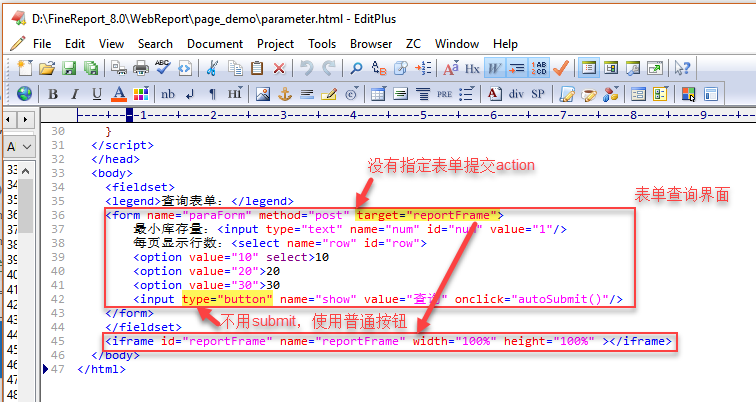Image resolution: width=756 pixels, height=402 pixels.
Task: Cut selection with the scissors icon
Action: (x=212, y=68)
